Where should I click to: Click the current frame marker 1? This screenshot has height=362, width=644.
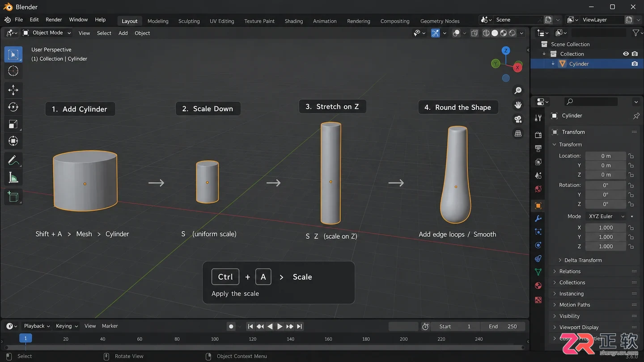[25, 338]
